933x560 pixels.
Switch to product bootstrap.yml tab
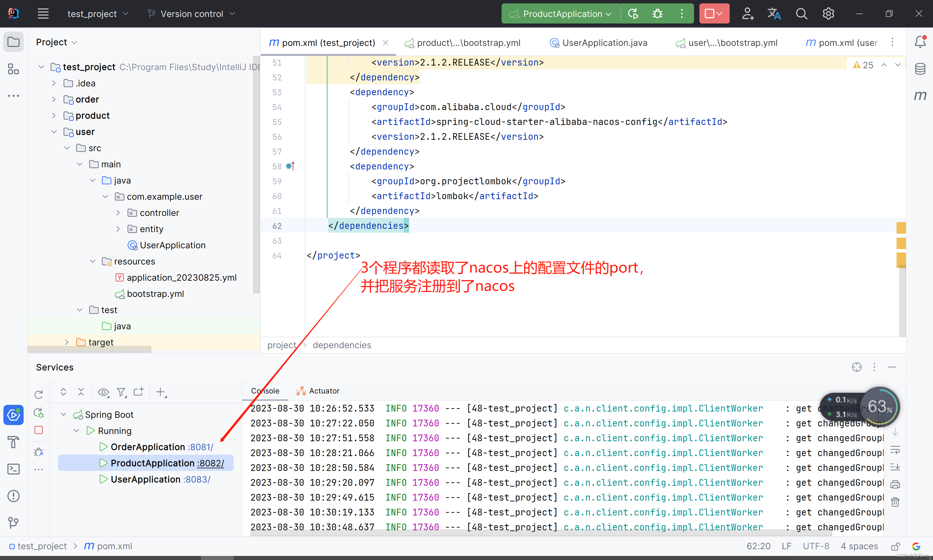(463, 43)
